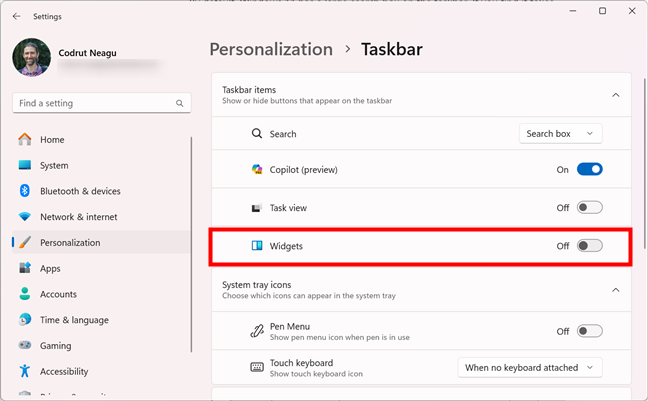The width and height of the screenshot is (648, 401).
Task: Click Personalization in the breadcrumb
Action: point(271,49)
